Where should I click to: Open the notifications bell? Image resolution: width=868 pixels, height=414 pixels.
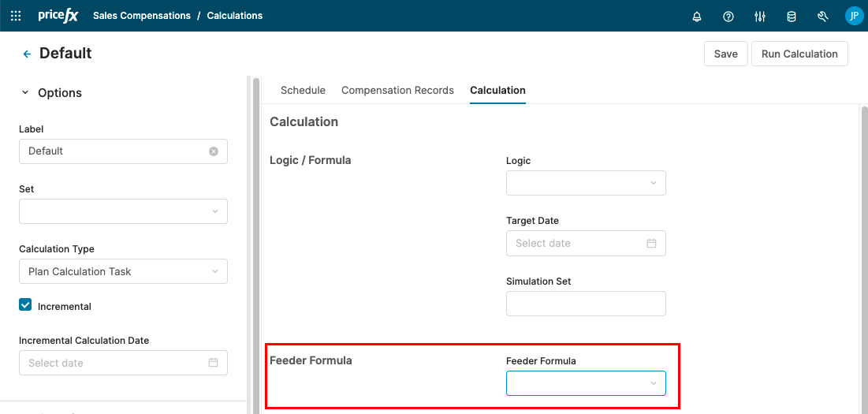(697, 16)
